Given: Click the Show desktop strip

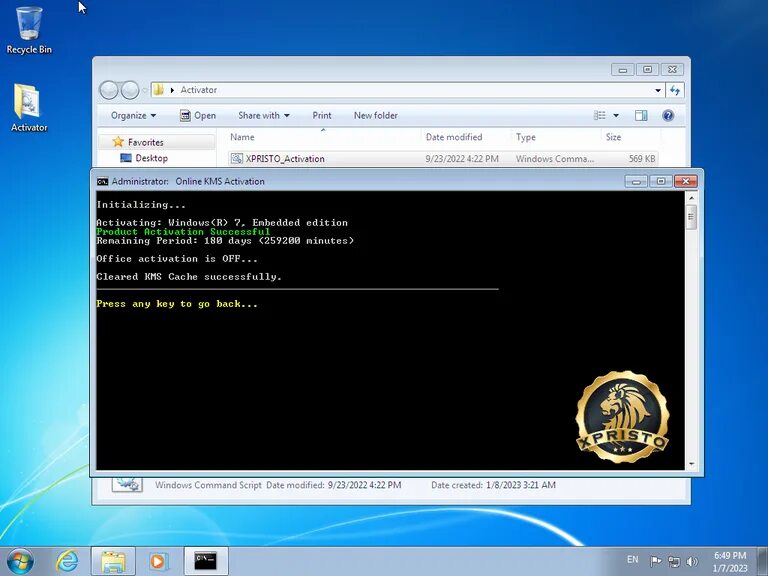Looking at the screenshot, I should (763, 561).
